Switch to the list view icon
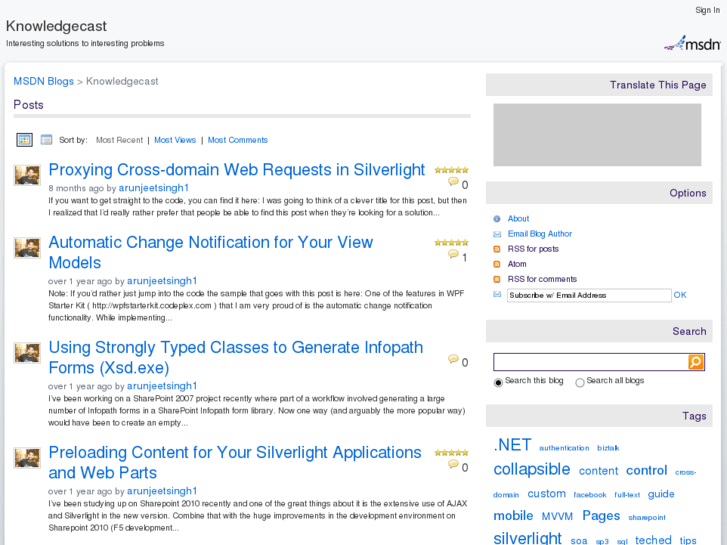The width and height of the screenshot is (727, 545). 46,140
